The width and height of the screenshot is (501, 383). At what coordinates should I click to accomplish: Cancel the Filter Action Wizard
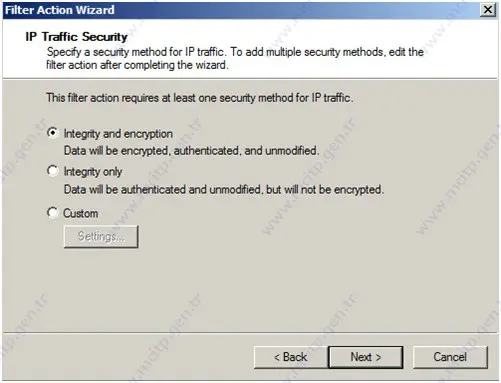pos(450,357)
